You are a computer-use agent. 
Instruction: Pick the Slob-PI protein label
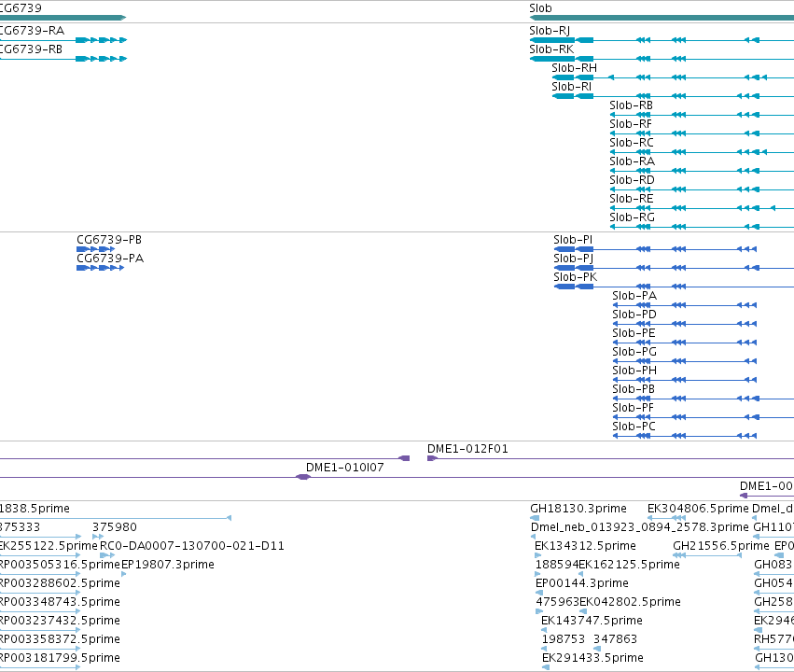pyautogui.click(x=573, y=240)
